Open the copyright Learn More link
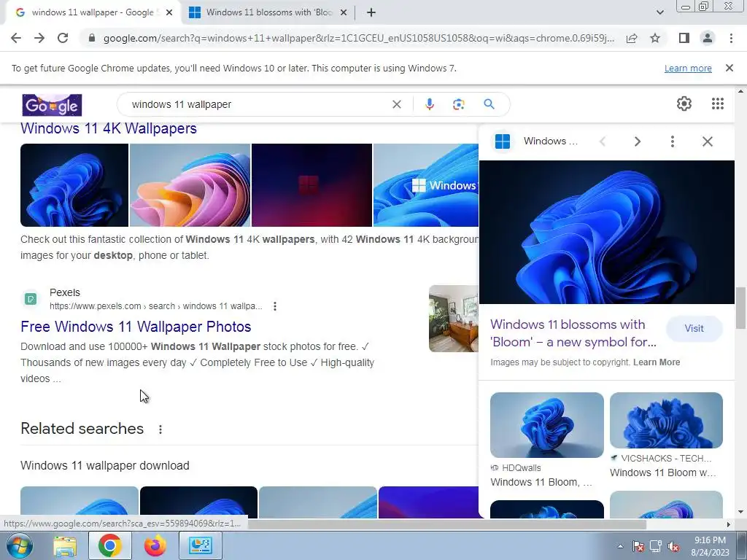Image resolution: width=747 pixels, height=560 pixels. (657, 362)
